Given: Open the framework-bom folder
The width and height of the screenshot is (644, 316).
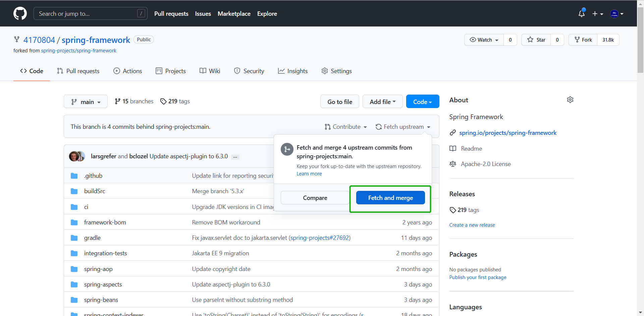Looking at the screenshot, I should pyautogui.click(x=105, y=222).
